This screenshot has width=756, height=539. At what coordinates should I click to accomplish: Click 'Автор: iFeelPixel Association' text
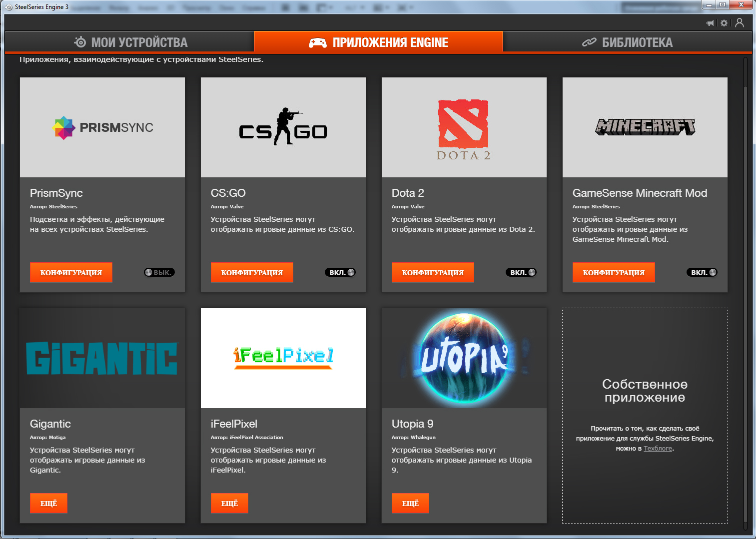[x=247, y=438]
